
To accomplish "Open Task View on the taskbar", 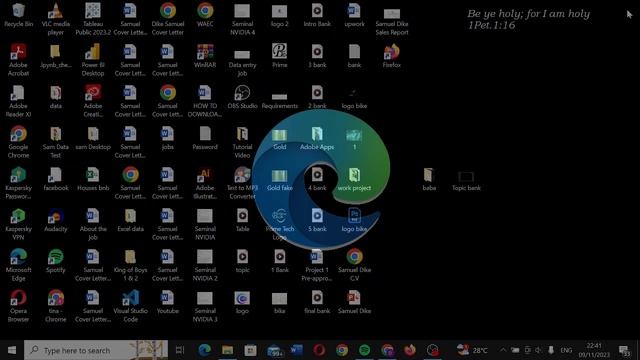I will 180,350.
